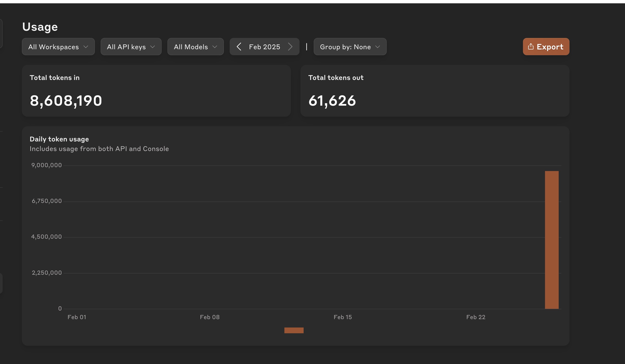Open the All Workspaces dropdown

58,47
